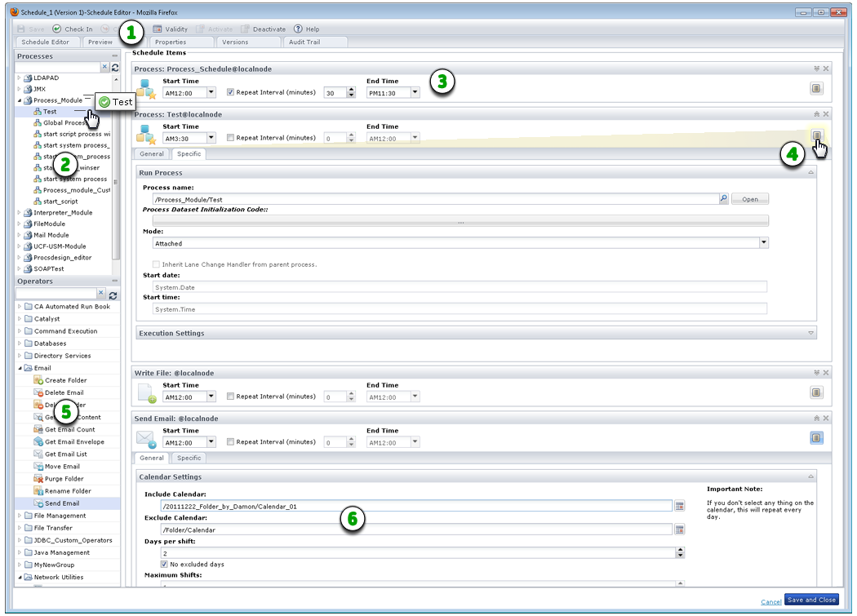Click the Cancel link
Screen dimensions: 857x616
click(x=770, y=600)
